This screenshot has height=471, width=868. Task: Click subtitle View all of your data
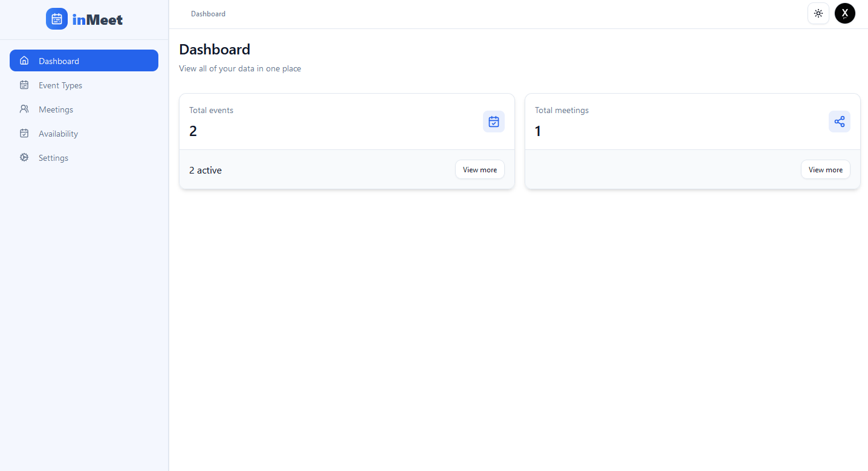click(240, 69)
